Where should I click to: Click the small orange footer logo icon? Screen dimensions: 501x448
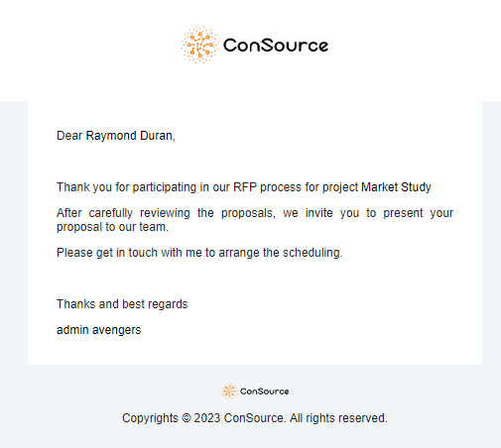click(229, 392)
